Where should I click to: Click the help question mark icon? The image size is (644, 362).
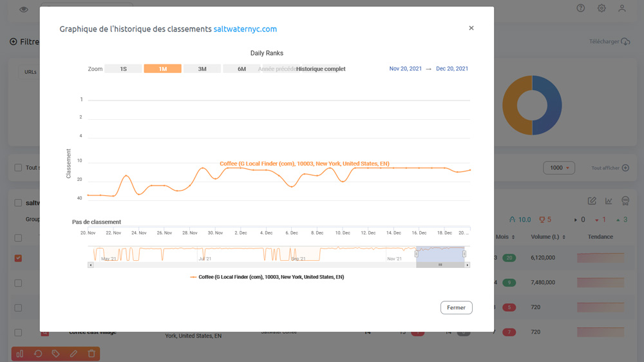[580, 8]
